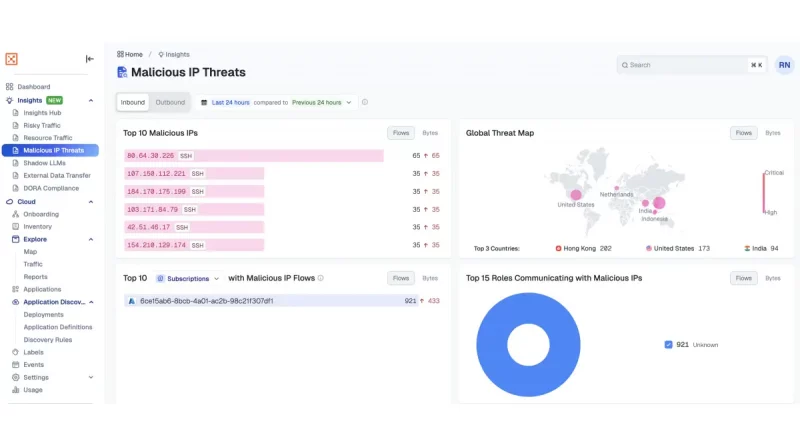Open the RN user avatar menu

(x=783, y=65)
